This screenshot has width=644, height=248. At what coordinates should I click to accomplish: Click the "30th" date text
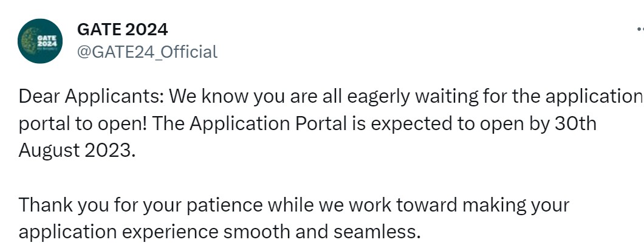(x=576, y=123)
